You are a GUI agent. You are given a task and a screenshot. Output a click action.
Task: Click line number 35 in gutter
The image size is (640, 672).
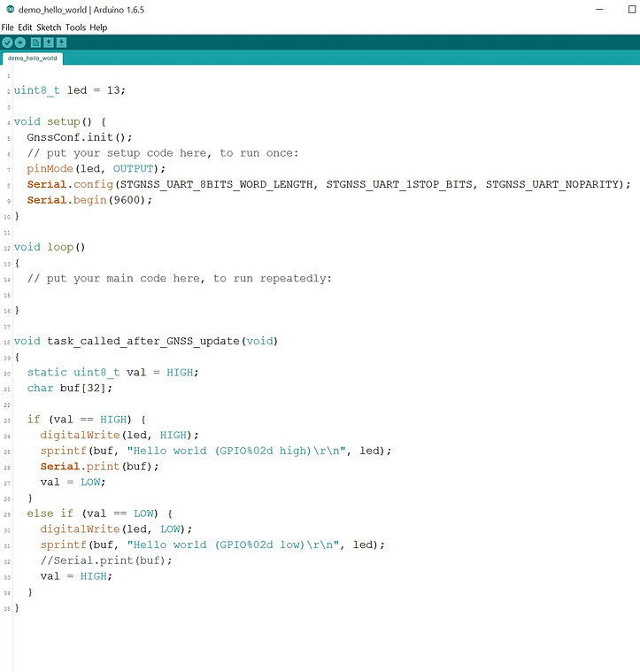pos(7,608)
